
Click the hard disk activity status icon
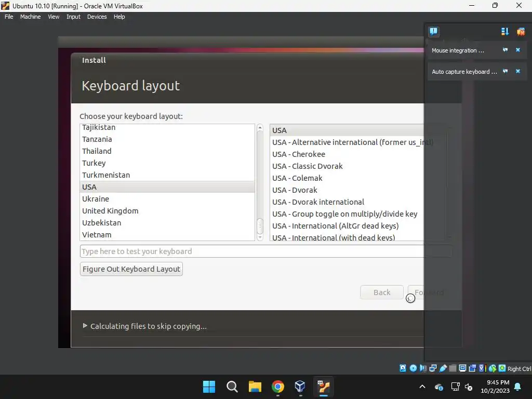click(403, 368)
